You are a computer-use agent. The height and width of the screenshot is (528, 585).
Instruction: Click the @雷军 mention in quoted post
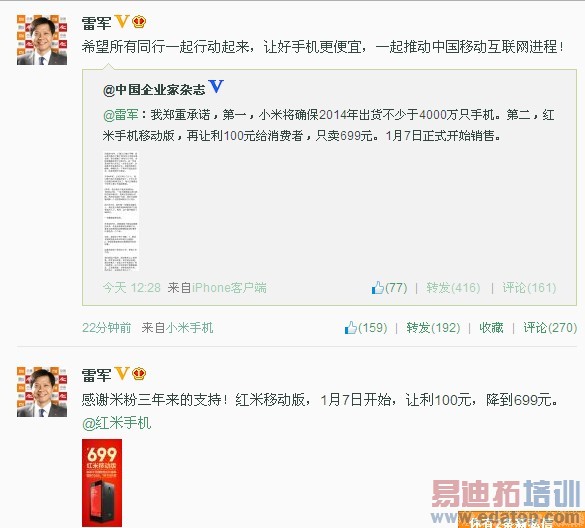click(x=121, y=115)
